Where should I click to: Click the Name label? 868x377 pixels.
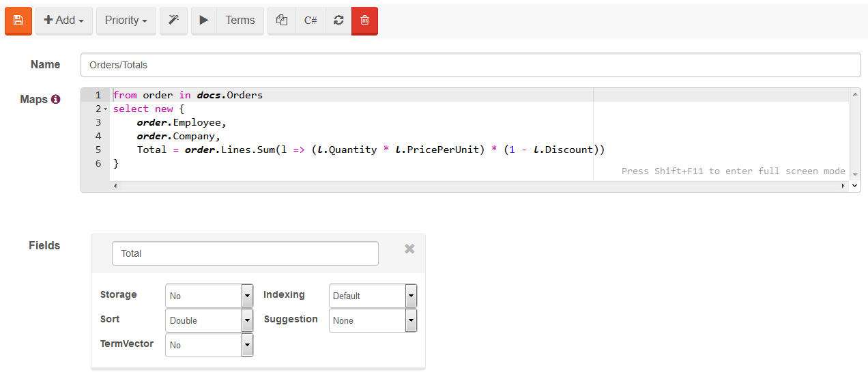coord(45,64)
